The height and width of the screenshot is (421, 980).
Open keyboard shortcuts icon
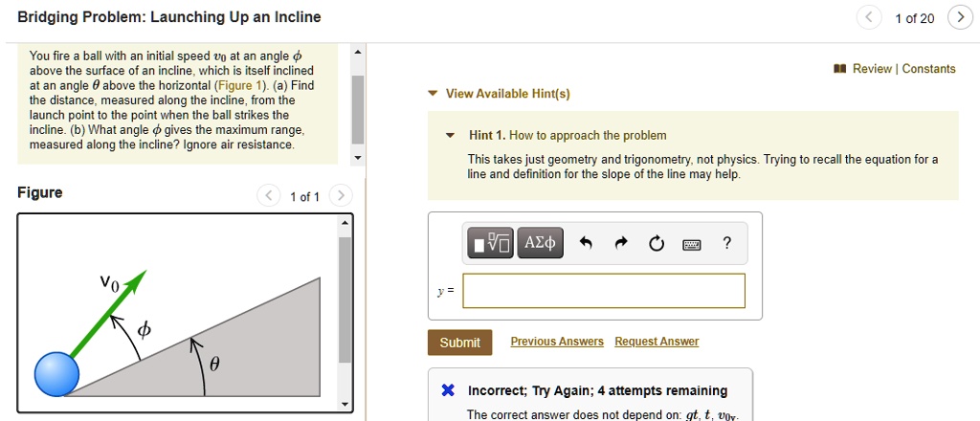pos(692,244)
